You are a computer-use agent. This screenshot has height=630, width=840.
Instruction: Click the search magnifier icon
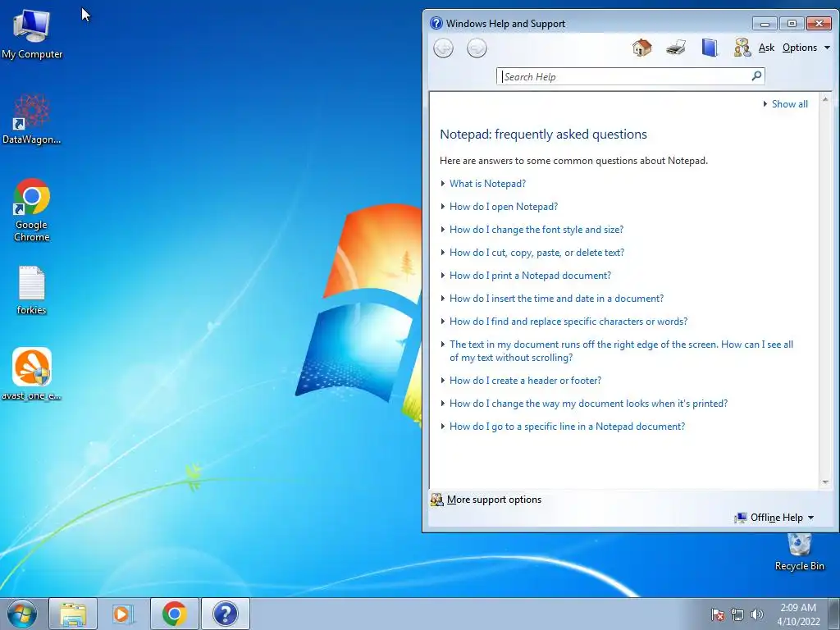pyautogui.click(x=756, y=76)
